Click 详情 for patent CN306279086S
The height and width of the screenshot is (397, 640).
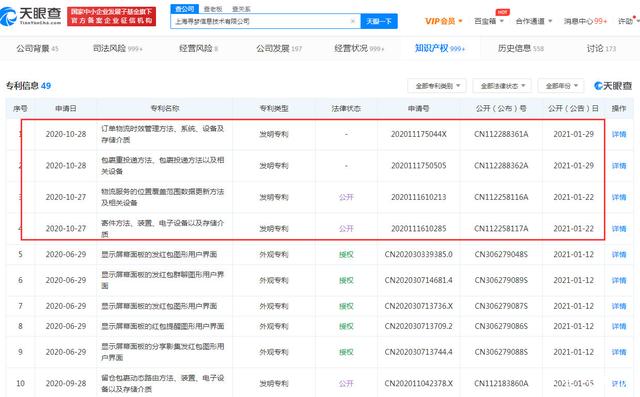click(x=619, y=326)
